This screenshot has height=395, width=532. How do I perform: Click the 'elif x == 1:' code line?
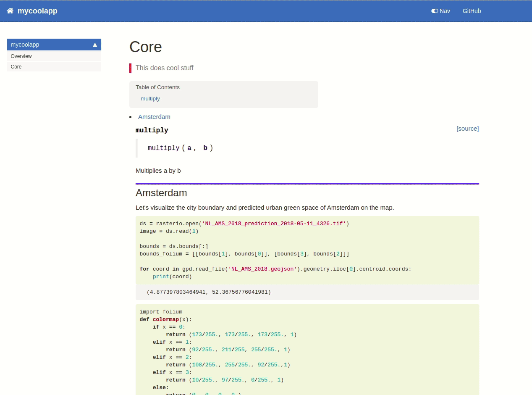click(172, 342)
